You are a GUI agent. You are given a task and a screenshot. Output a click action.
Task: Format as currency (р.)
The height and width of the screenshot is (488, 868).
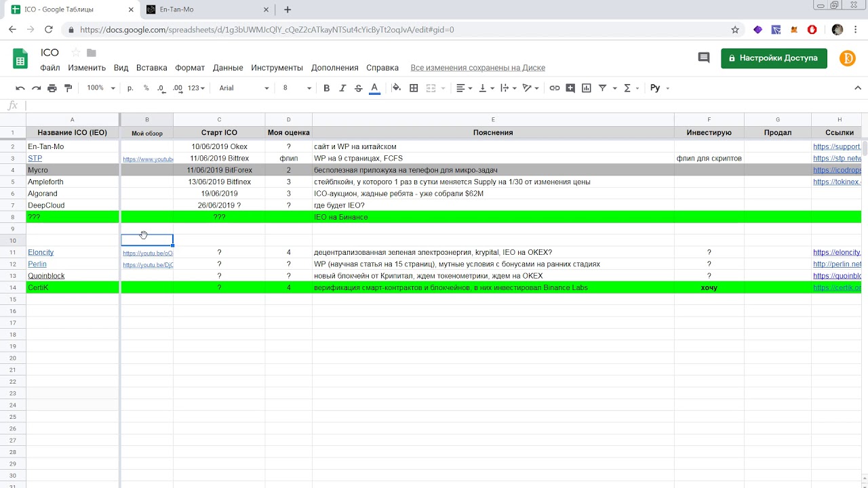(130, 88)
